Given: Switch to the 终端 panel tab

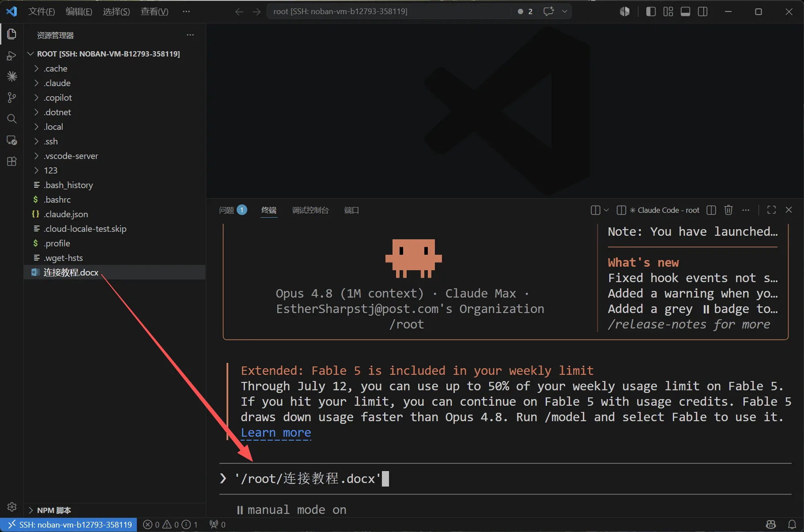Looking at the screenshot, I should 269,210.
